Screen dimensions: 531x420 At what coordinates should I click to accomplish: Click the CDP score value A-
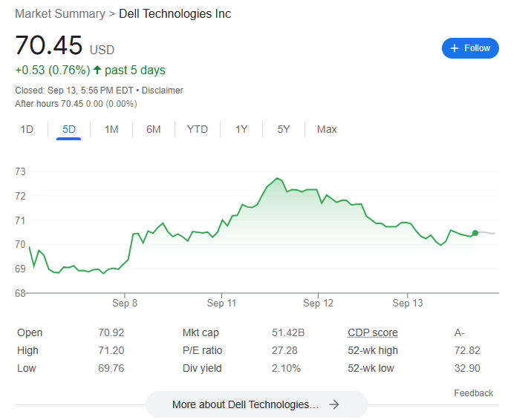pos(460,332)
